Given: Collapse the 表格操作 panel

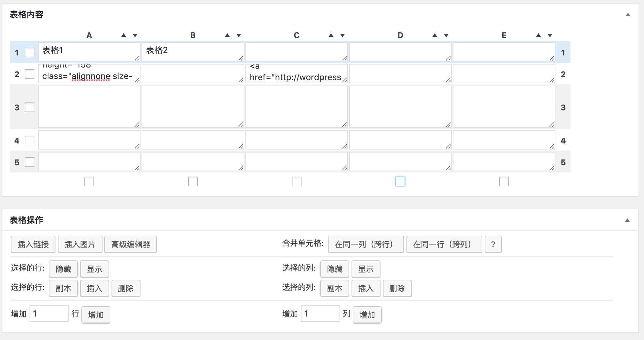Looking at the screenshot, I should pyautogui.click(x=628, y=220).
